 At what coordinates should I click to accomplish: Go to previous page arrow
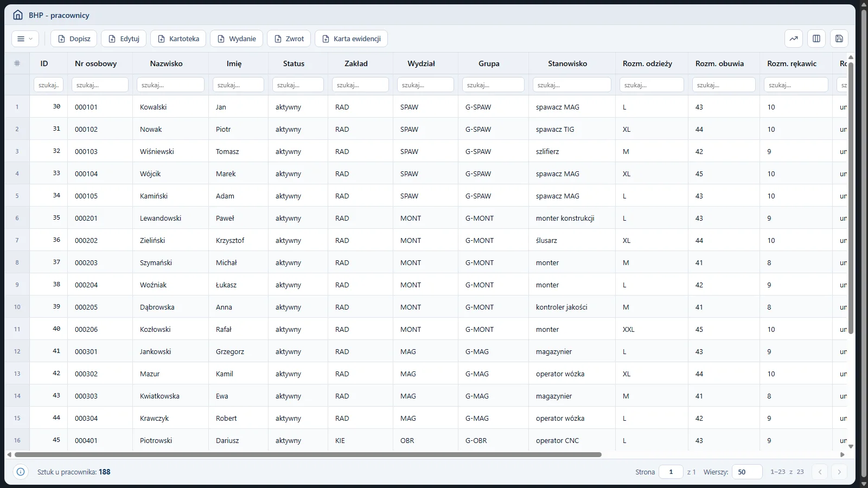click(820, 472)
